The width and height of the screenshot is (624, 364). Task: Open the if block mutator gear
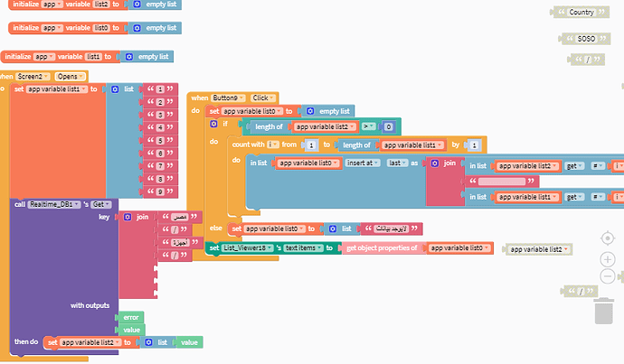tap(213, 124)
